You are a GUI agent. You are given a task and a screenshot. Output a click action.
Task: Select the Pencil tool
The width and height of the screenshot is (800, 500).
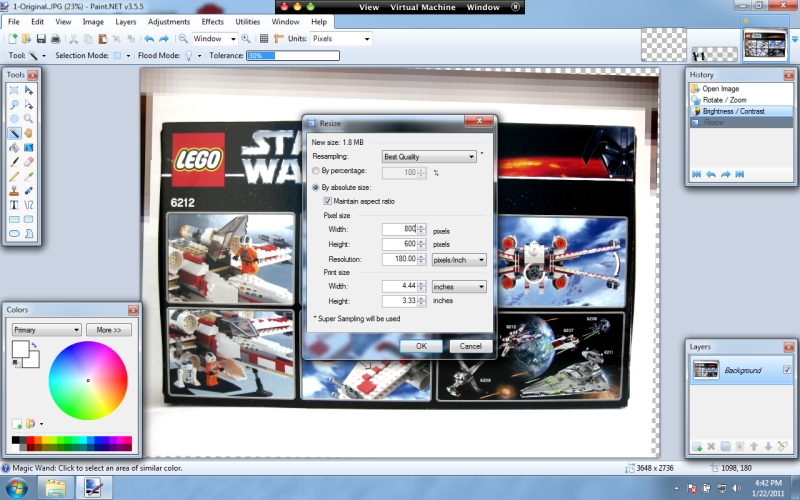click(x=14, y=176)
